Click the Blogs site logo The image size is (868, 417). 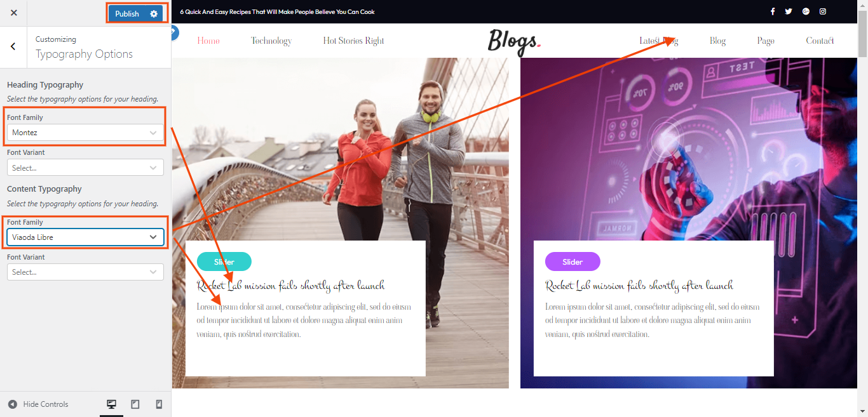514,42
